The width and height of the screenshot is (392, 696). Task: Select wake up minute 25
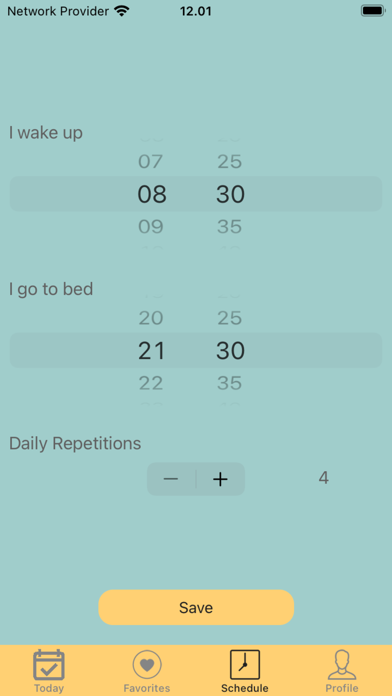tap(230, 162)
